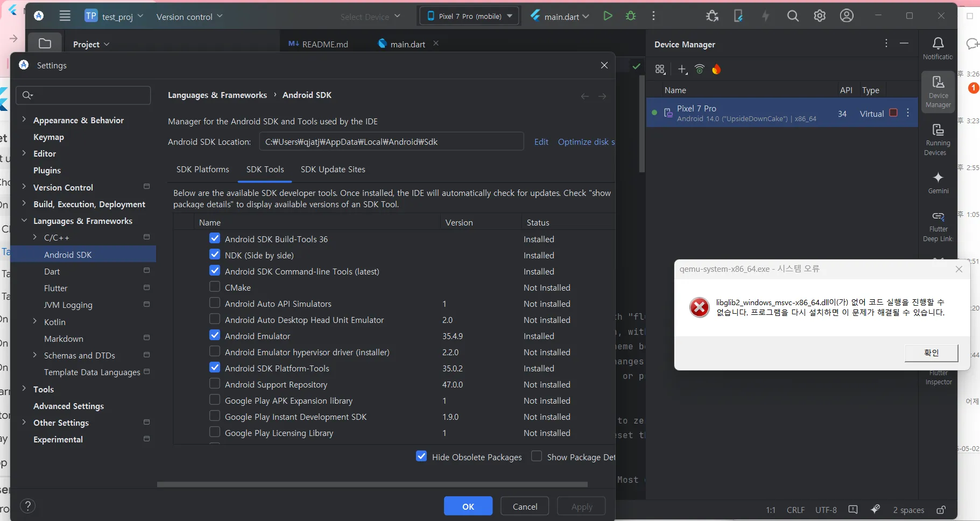Open README.md editor tab

(319, 44)
